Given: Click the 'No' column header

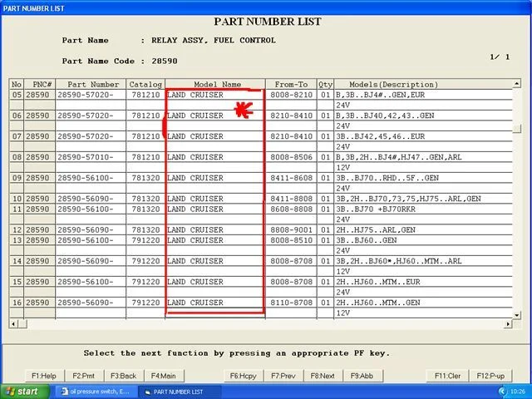Looking at the screenshot, I should (17, 84).
